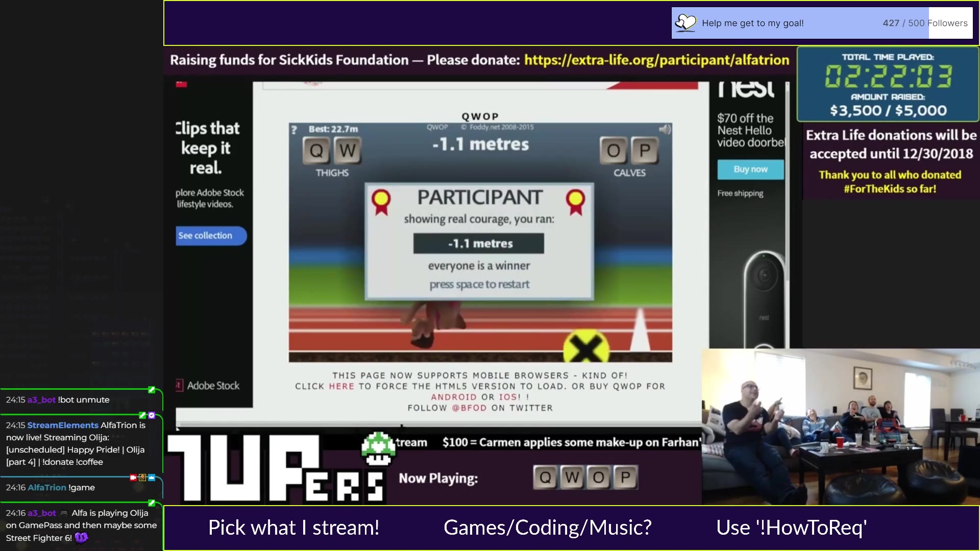The width and height of the screenshot is (980, 551).
Task: Open the extra-life.org donation URL
Action: click(x=656, y=60)
